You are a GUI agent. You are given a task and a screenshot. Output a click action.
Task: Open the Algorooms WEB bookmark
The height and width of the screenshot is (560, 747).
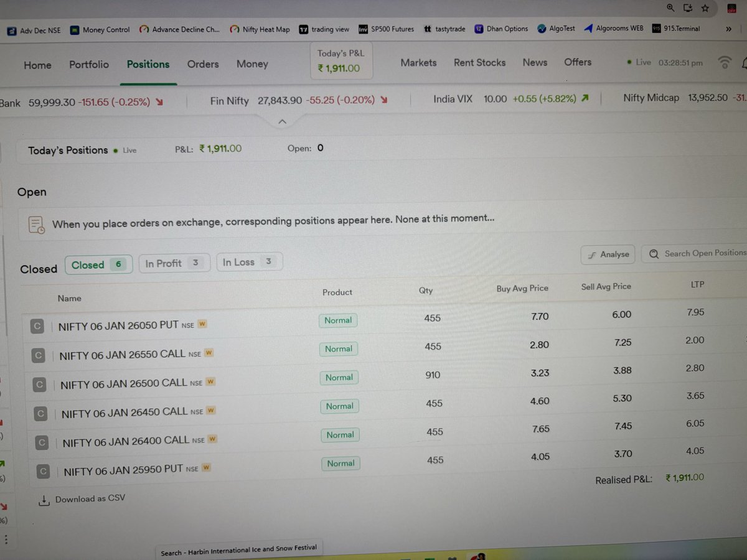pos(614,29)
